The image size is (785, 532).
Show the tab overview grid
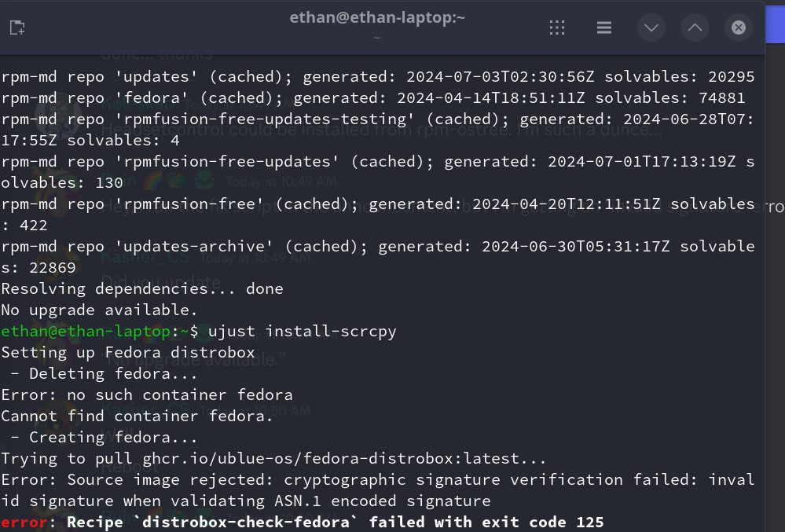pos(557,28)
